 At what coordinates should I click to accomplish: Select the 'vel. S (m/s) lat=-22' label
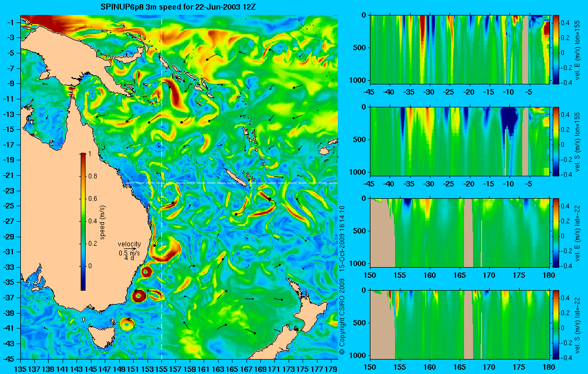click(577, 324)
